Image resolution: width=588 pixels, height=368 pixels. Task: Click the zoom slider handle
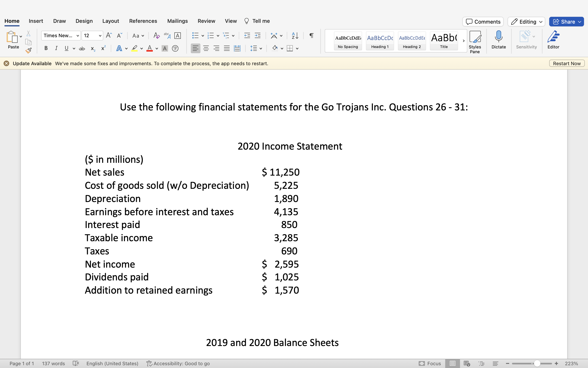coord(537,363)
